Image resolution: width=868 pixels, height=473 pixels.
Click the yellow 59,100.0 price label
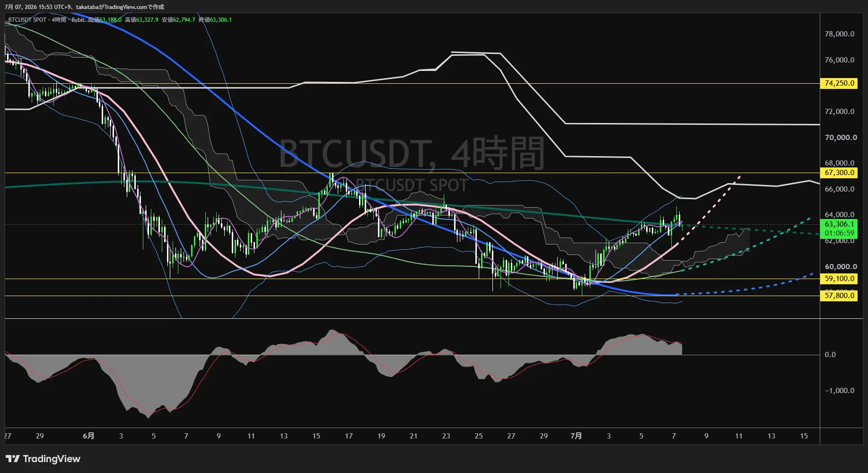(x=839, y=279)
